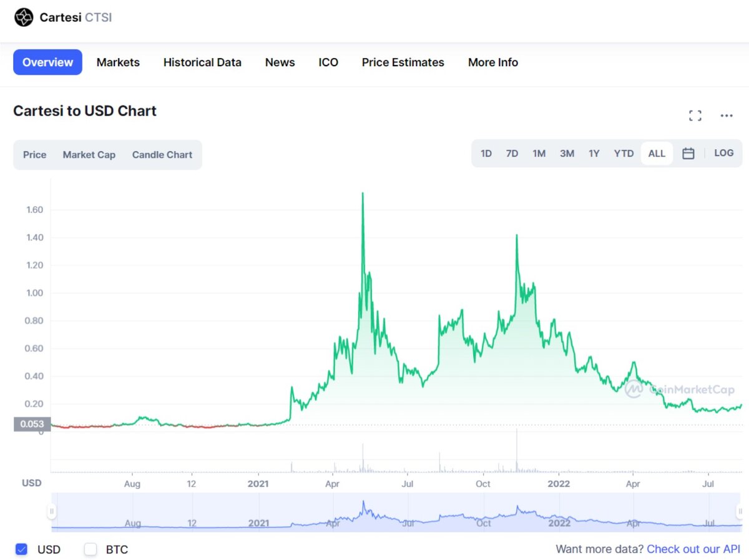Image resolution: width=749 pixels, height=560 pixels.
Task: Select the Overview tab
Action: [47, 62]
